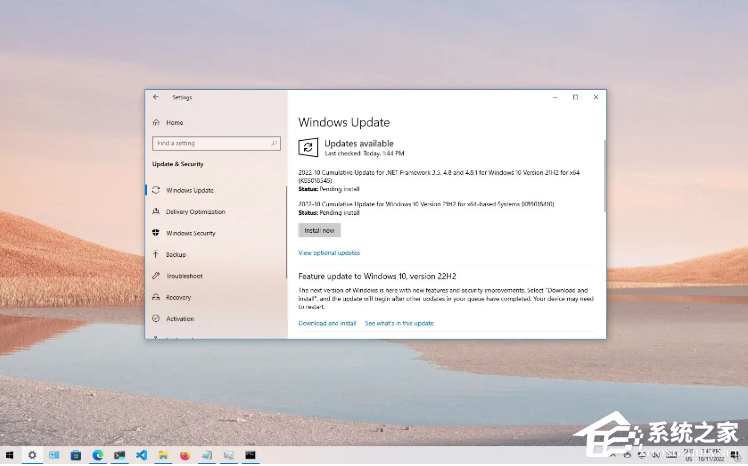Maximize the Settings window
The image size is (748, 466).
[x=575, y=97]
